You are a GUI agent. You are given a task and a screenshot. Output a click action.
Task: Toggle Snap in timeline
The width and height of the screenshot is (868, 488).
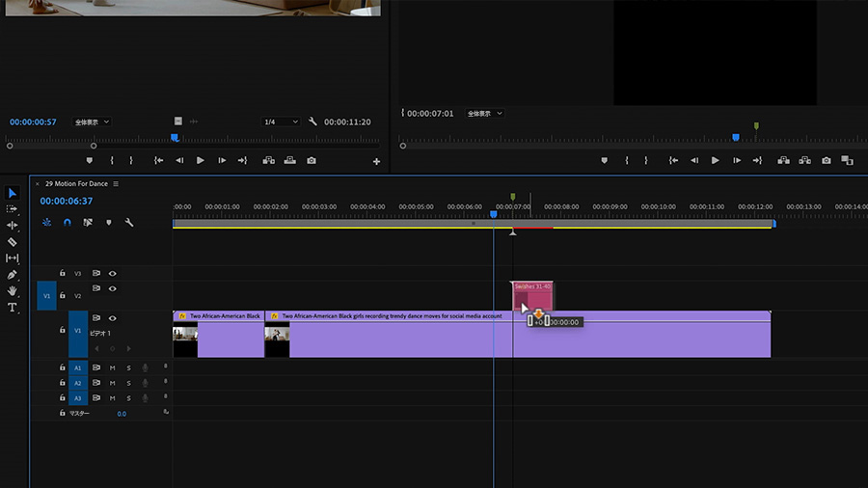(67, 223)
